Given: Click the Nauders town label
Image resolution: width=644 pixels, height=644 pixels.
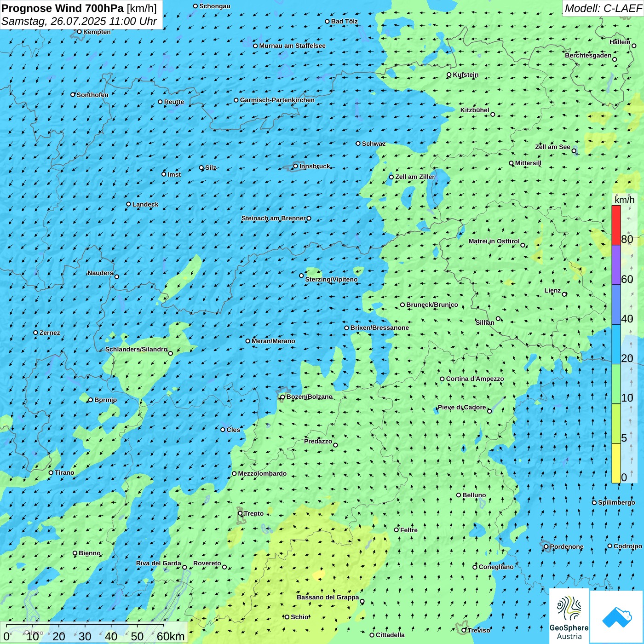Looking at the screenshot, I should point(100,273).
